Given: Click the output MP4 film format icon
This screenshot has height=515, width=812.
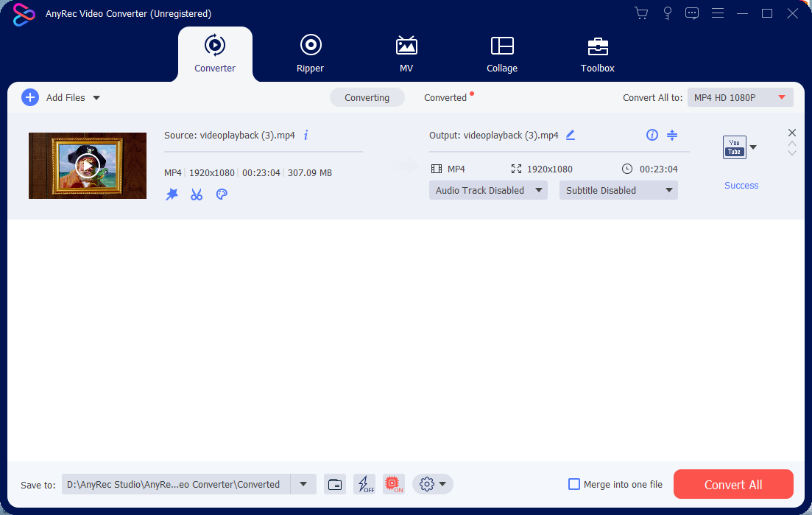Looking at the screenshot, I should point(437,169).
